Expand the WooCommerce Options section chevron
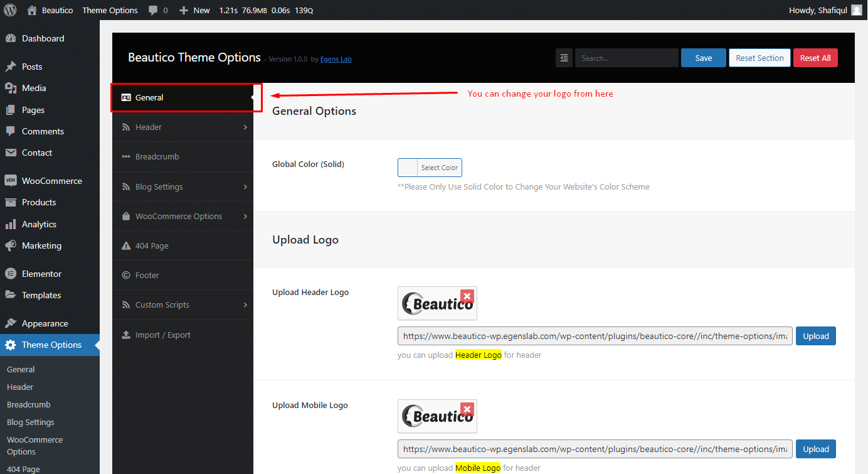 point(245,217)
